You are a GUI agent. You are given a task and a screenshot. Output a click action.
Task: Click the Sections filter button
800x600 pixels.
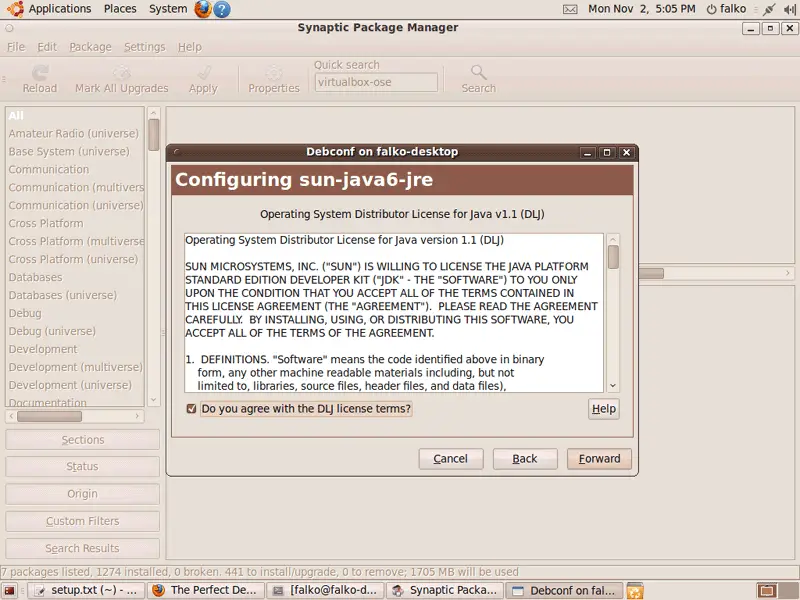point(82,440)
